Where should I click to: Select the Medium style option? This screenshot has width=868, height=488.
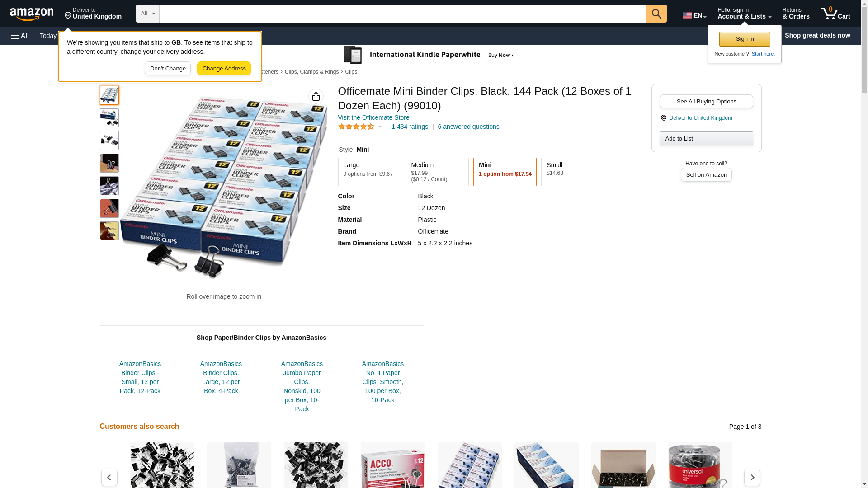(x=437, y=172)
